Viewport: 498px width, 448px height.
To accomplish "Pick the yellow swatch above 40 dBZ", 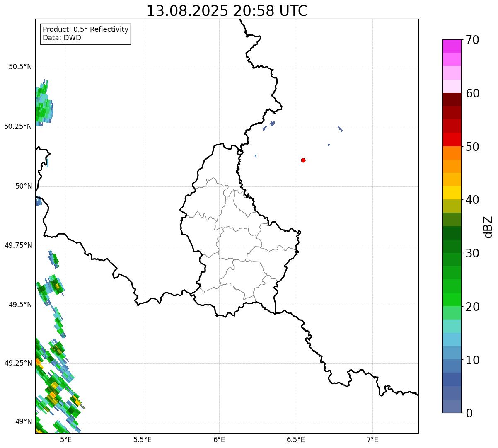I will [x=452, y=193].
